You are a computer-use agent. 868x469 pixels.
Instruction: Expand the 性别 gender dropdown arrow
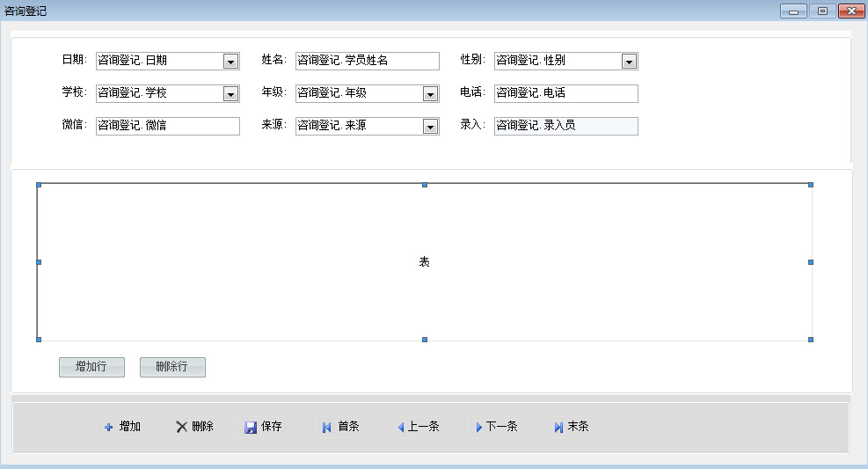click(629, 62)
